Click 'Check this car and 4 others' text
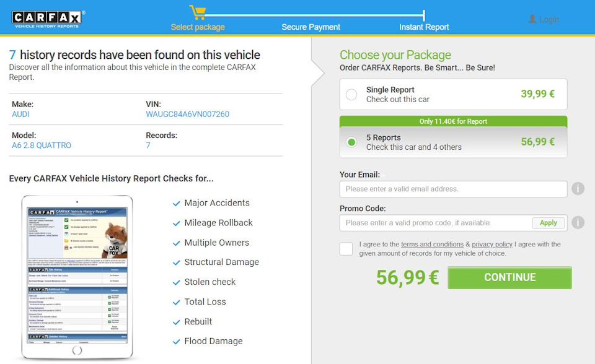Viewport: 595px width, 364px height. [x=413, y=147]
